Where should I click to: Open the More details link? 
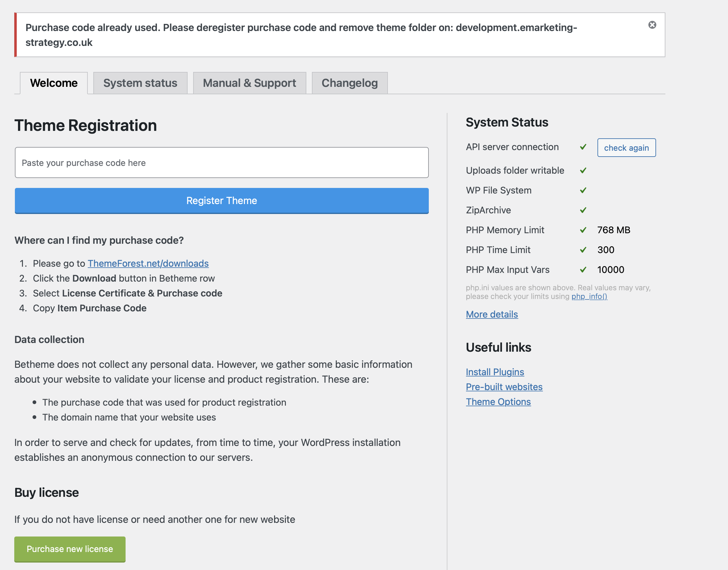point(492,314)
